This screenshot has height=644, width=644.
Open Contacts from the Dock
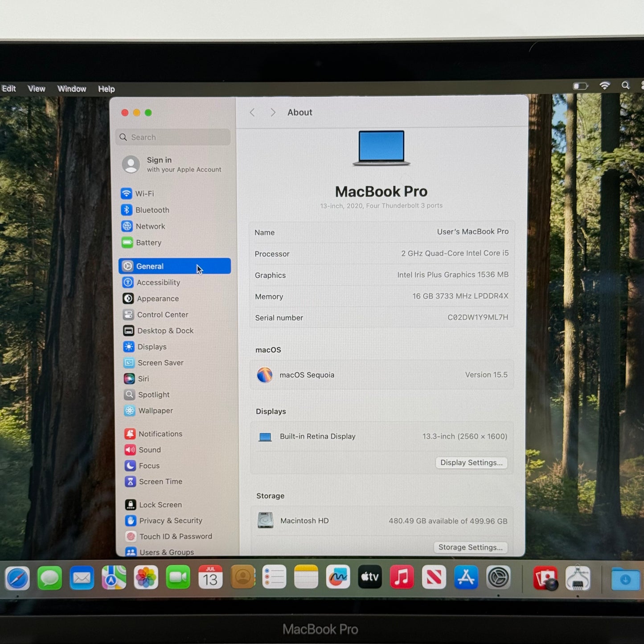point(243,577)
